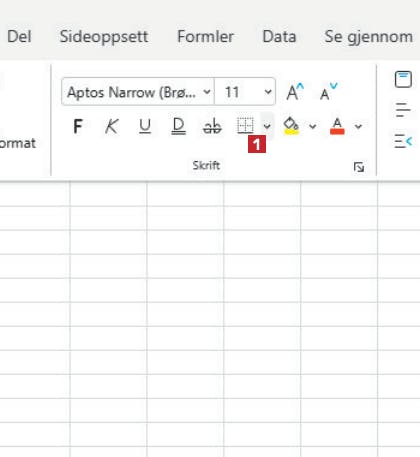Viewport: 420px width, 457px height.
Task: Expand the fill color dropdown arrow
Action: coord(312,126)
